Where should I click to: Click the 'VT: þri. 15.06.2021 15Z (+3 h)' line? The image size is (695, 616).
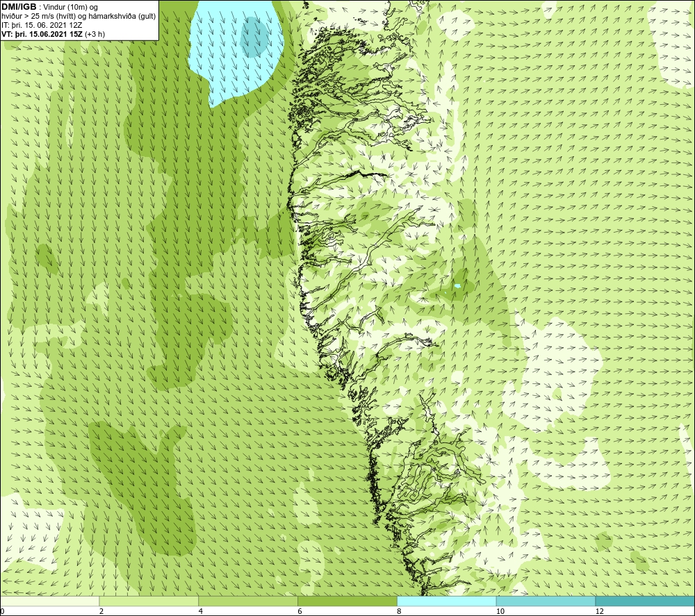click(x=54, y=34)
